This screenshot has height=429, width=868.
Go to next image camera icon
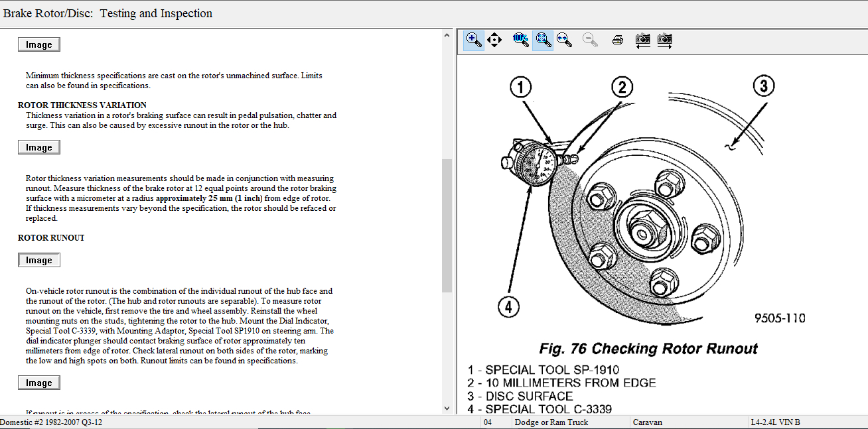(x=664, y=40)
